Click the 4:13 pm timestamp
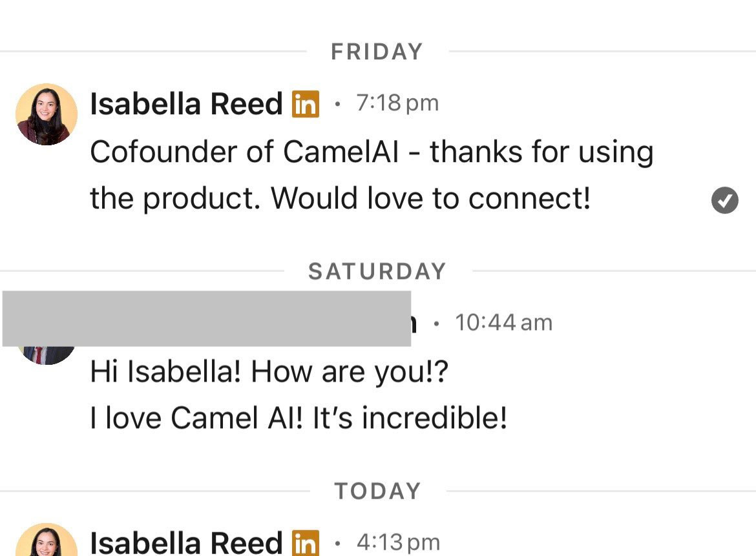Viewport: 756px width, 556px height. (397, 542)
